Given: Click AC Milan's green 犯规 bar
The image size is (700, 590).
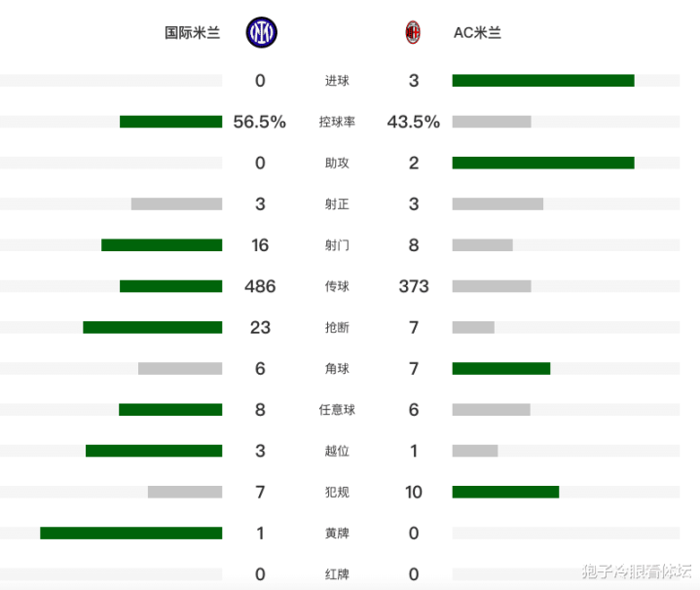Looking at the screenshot, I should coord(505,492).
